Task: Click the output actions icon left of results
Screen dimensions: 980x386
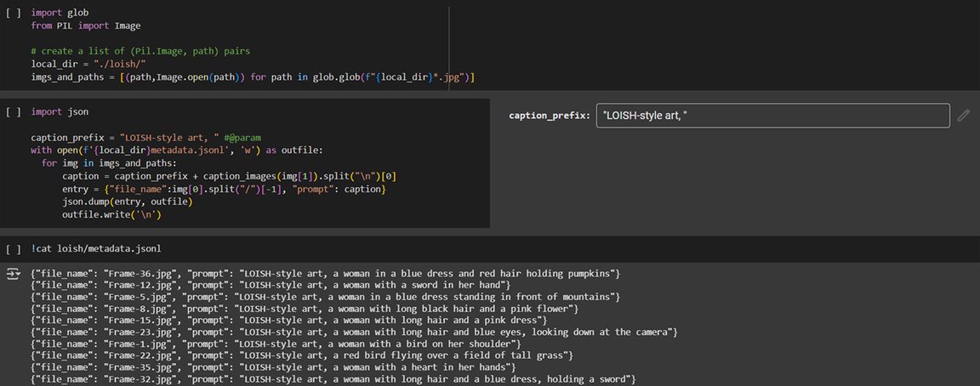Action: point(13,273)
